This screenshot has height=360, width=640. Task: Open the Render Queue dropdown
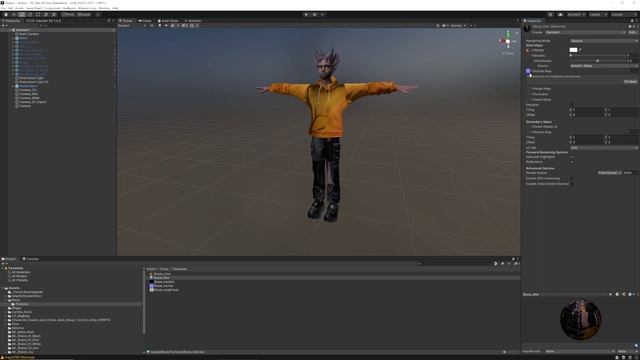tap(609, 173)
